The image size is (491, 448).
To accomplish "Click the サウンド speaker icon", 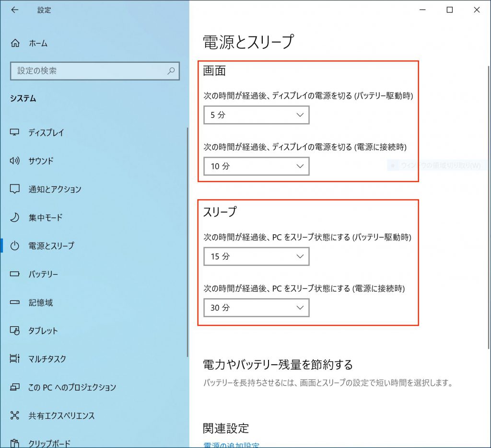I will click(x=15, y=161).
